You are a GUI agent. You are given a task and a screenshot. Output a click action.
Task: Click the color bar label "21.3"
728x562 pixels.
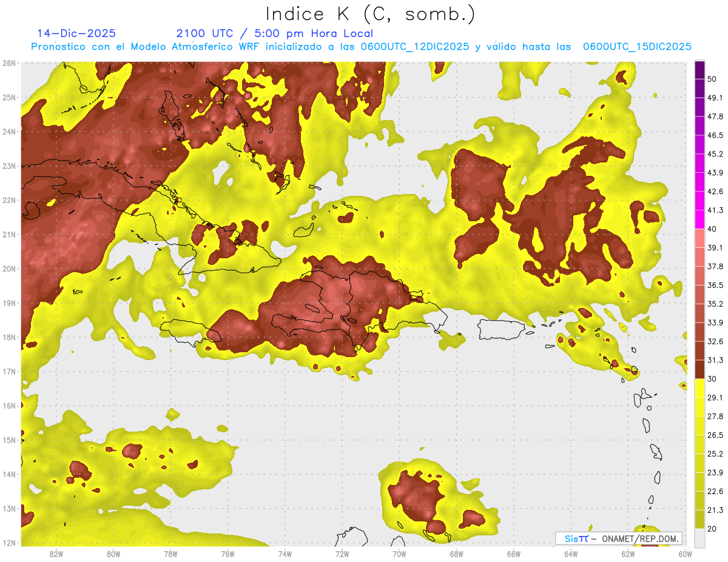pos(715,510)
